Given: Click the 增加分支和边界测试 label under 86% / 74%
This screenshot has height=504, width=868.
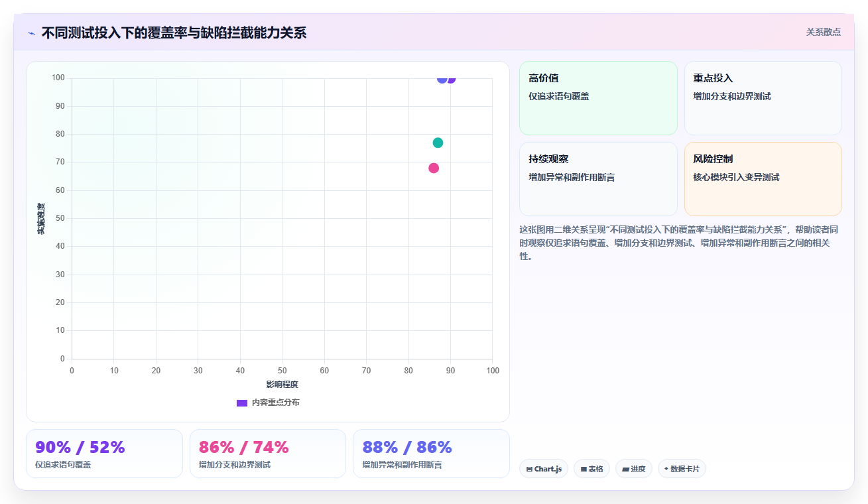Looking at the screenshot, I should coord(235,465).
